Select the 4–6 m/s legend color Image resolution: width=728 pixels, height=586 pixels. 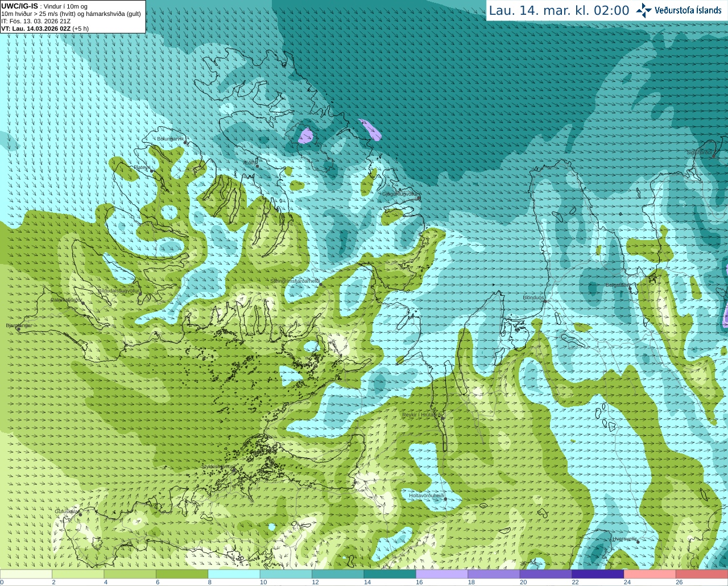pos(130,574)
